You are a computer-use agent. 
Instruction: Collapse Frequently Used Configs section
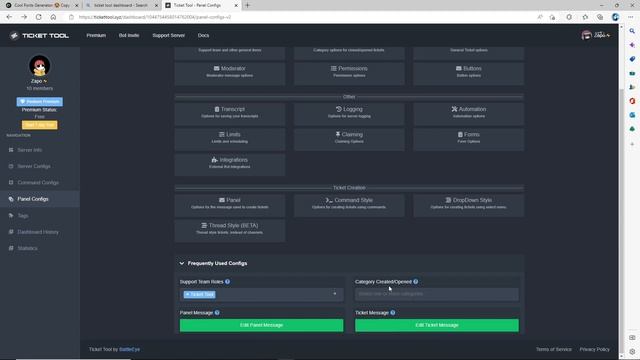click(182, 263)
